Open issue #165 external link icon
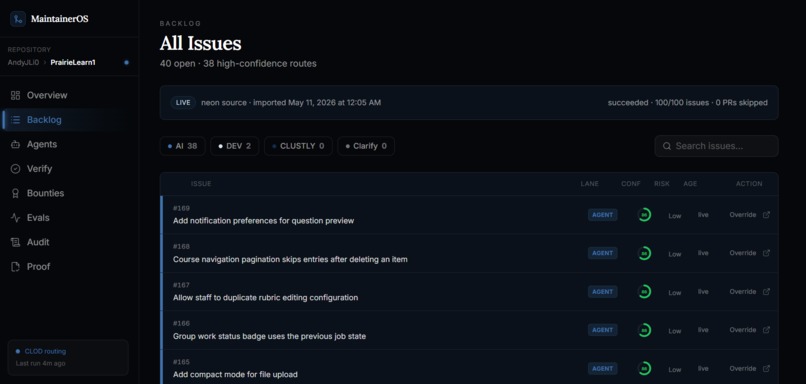 pos(766,369)
